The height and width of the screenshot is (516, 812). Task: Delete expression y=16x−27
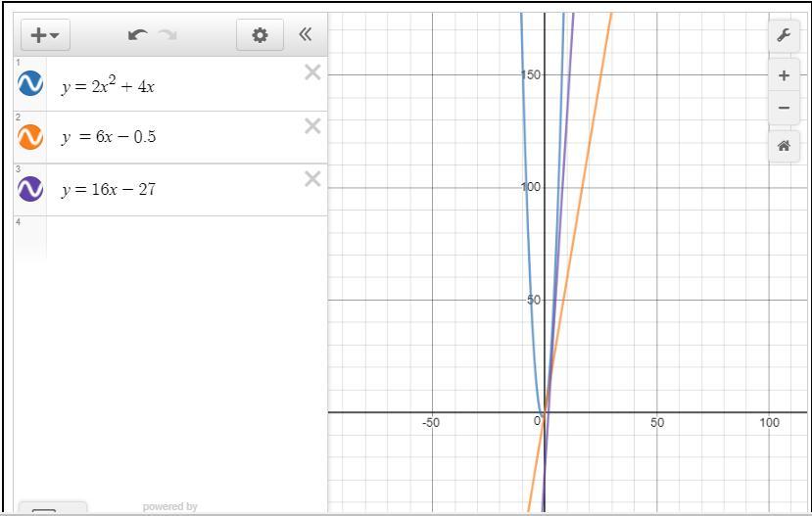(x=312, y=178)
